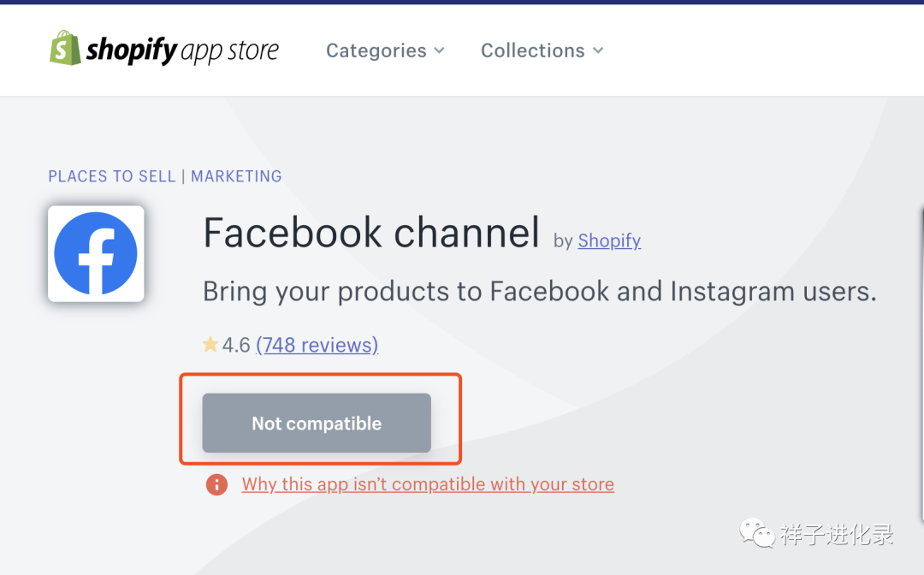The height and width of the screenshot is (575, 924).
Task: Click the Facebook channel app title
Action: [370, 232]
